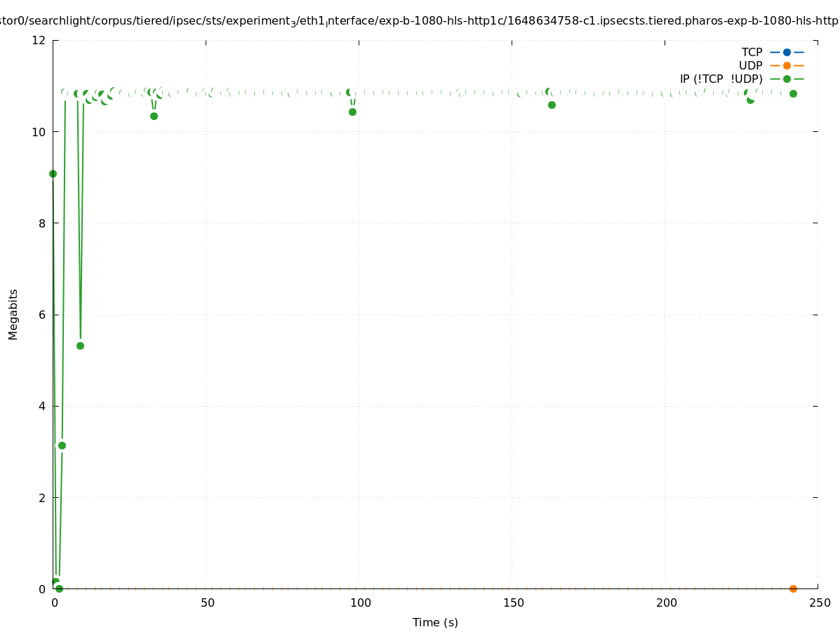Image resolution: width=840 pixels, height=632 pixels.
Task: Click the 150 tick label on x-axis
Action: pos(514,603)
